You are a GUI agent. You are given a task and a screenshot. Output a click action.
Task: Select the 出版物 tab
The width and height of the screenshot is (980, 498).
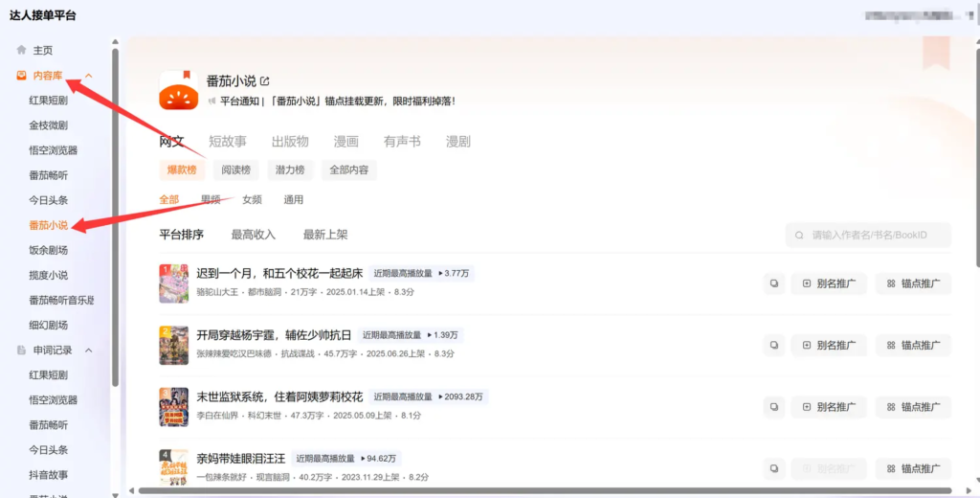290,142
